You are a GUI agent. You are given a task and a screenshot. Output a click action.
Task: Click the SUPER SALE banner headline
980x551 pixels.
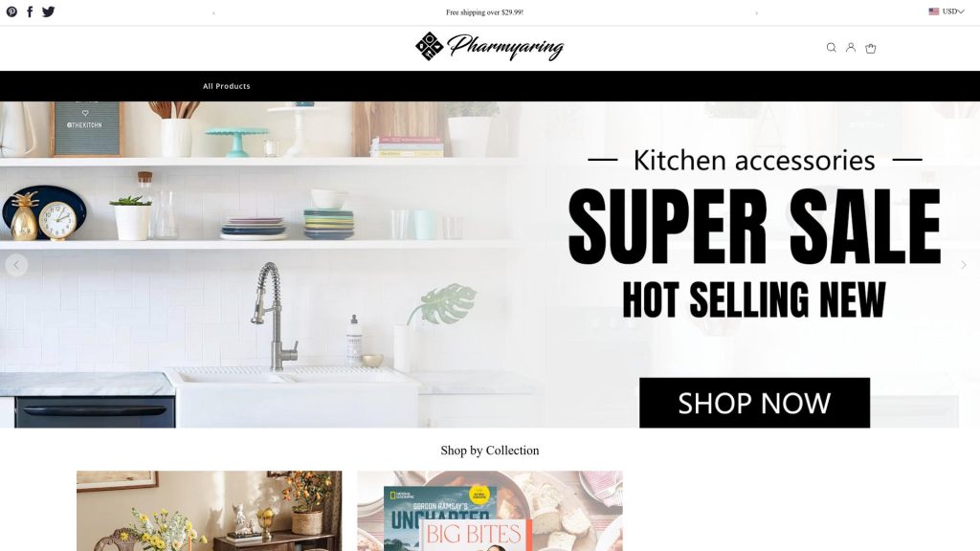[754, 227]
